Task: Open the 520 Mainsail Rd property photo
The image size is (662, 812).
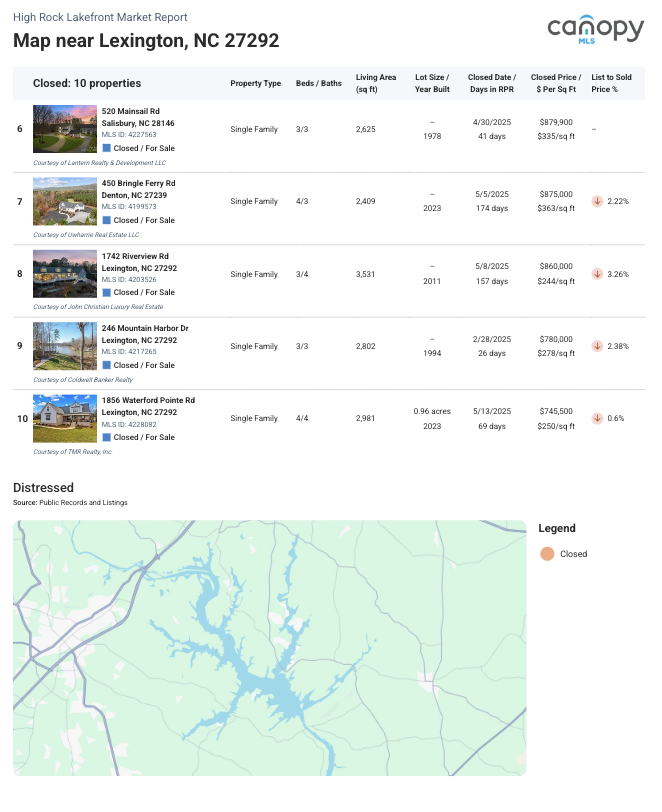Action: (65, 129)
